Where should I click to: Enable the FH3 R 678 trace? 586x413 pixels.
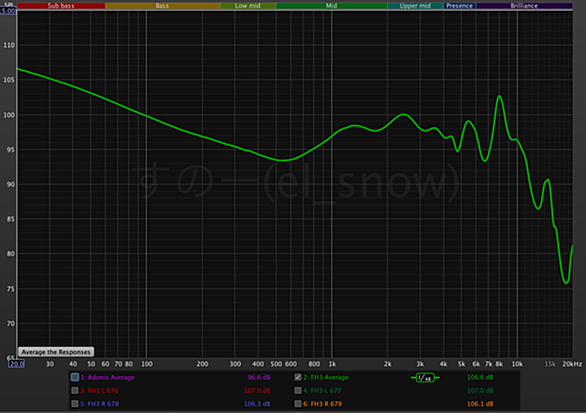75,404
